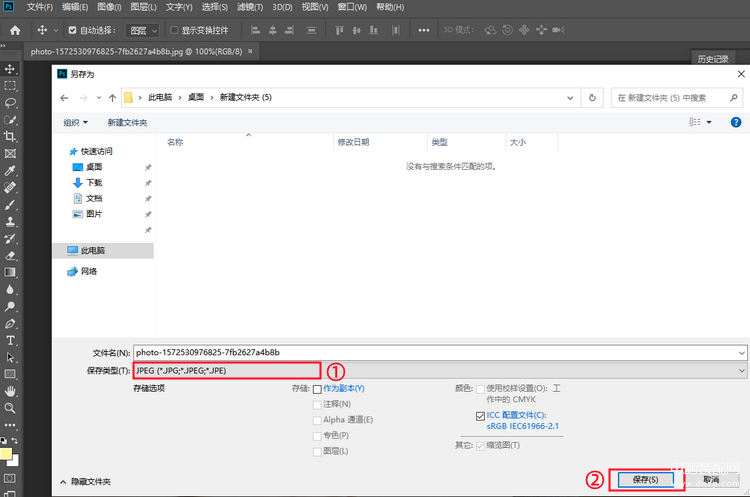750x497 pixels.
Task: Select the Eraser tool
Action: (x=10, y=255)
